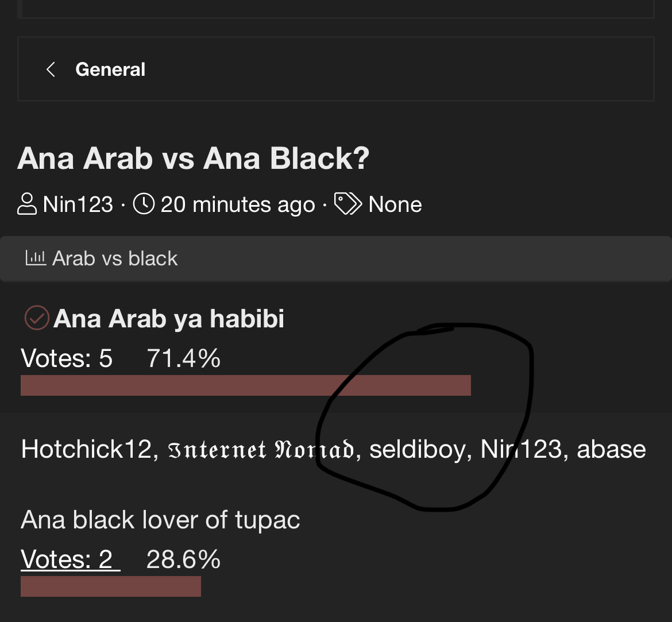Open the thread title Ana Arab vs Ana Black?

(x=193, y=158)
